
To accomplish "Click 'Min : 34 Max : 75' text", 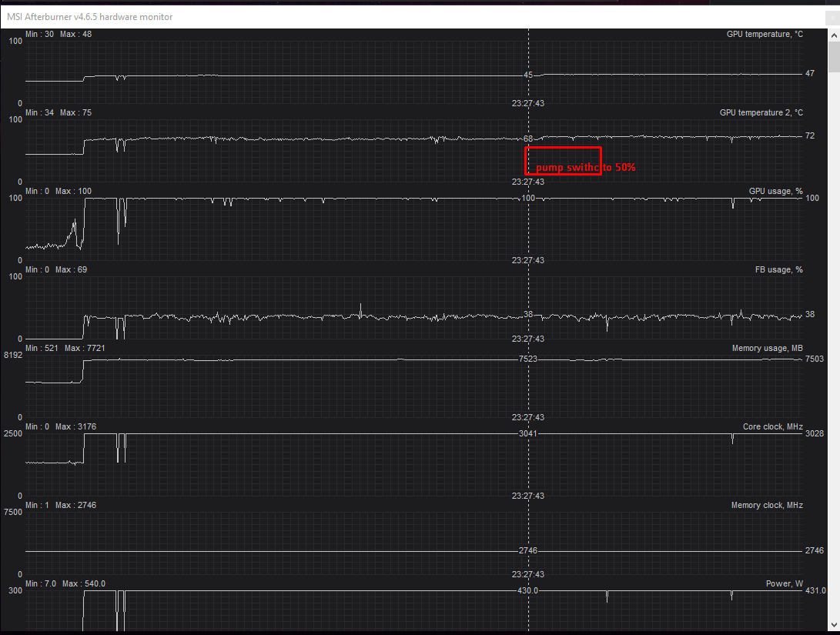I will (59, 113).
